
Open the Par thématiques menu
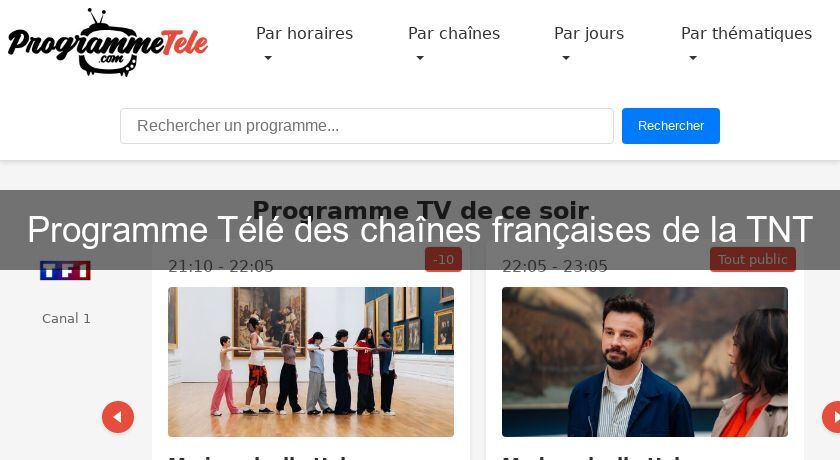746,33
